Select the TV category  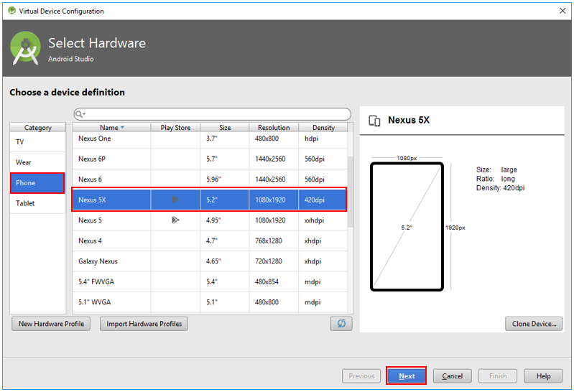[37, 142]
